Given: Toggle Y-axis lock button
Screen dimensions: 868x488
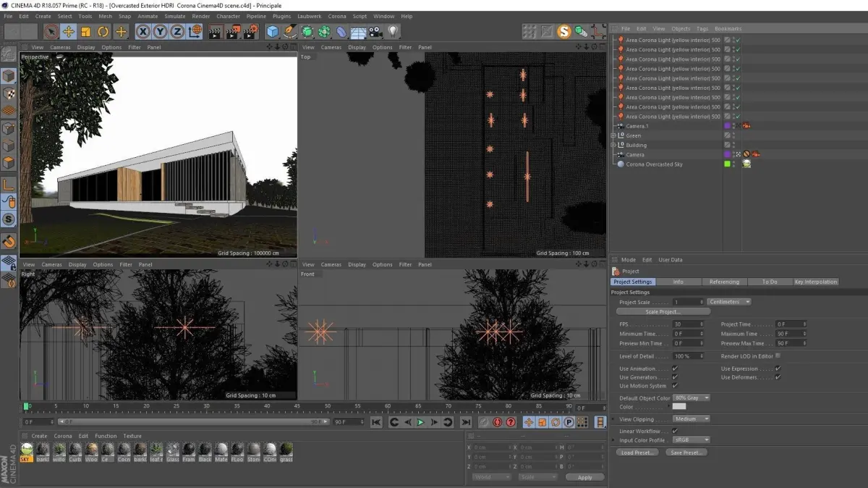Looking at the screenshot, I should pyautogui.click(x=160, y=31).
